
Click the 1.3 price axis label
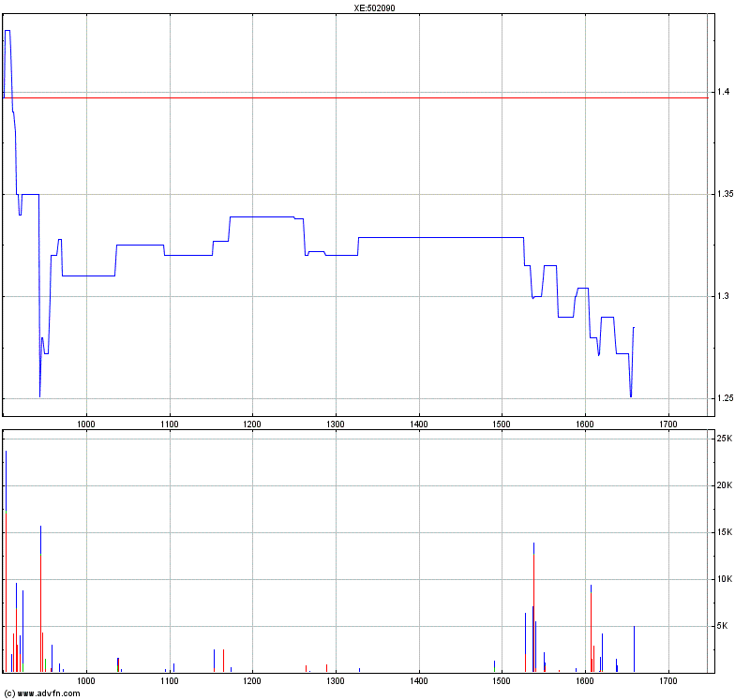tap(723, 296)
